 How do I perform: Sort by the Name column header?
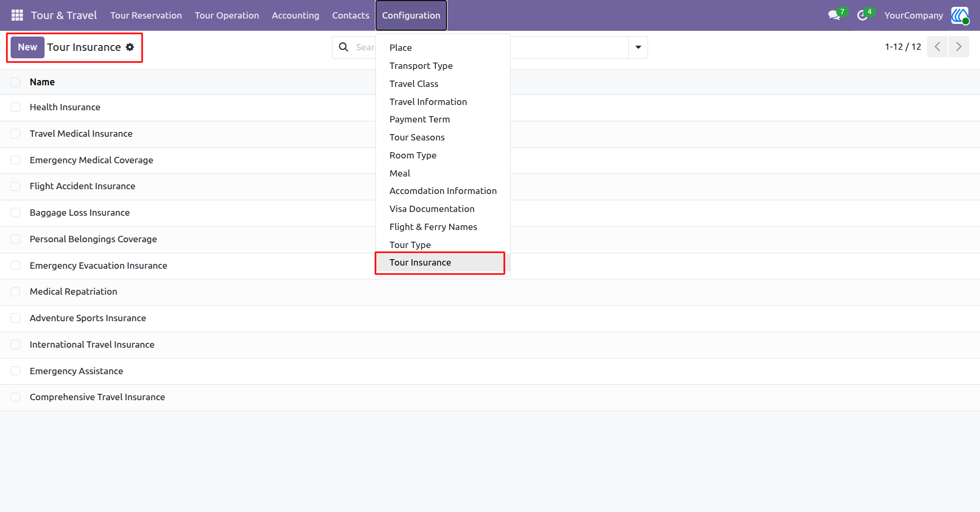coord(42,82)
